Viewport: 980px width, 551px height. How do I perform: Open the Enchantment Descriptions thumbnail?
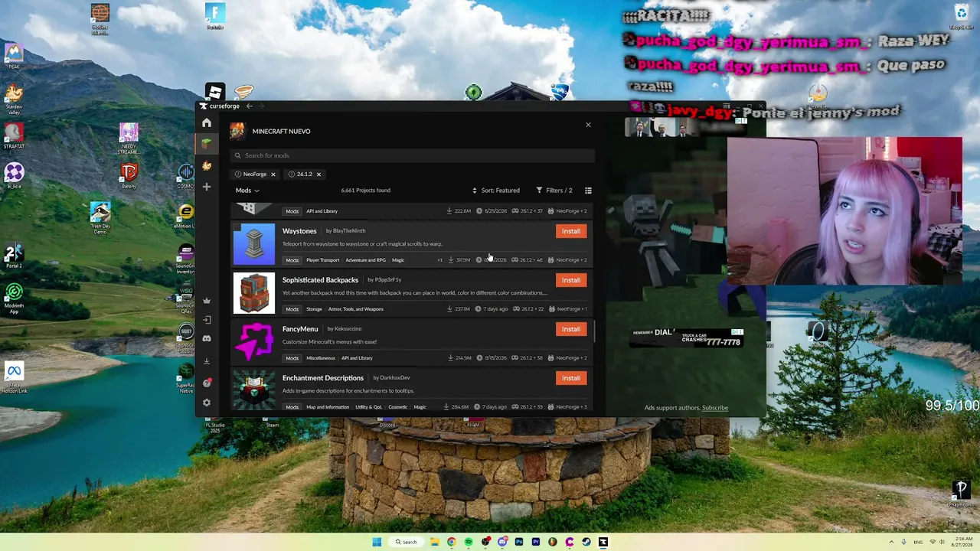pos(254,390)
